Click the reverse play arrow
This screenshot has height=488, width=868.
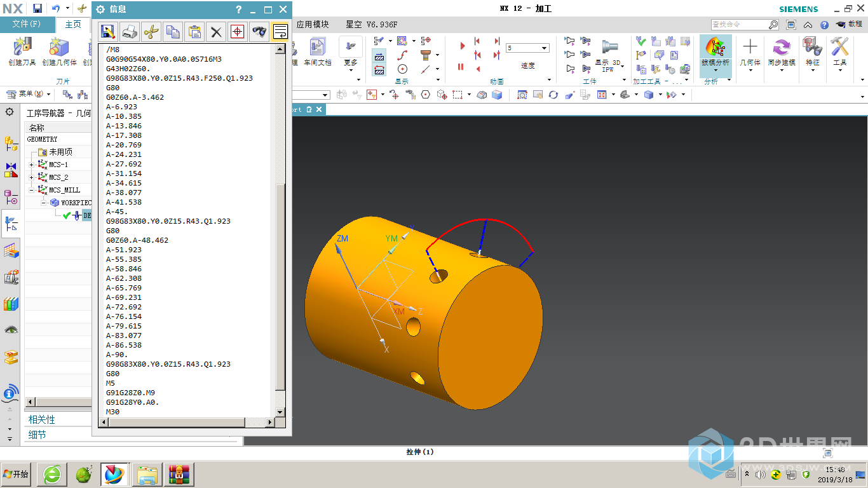(478, 69)
